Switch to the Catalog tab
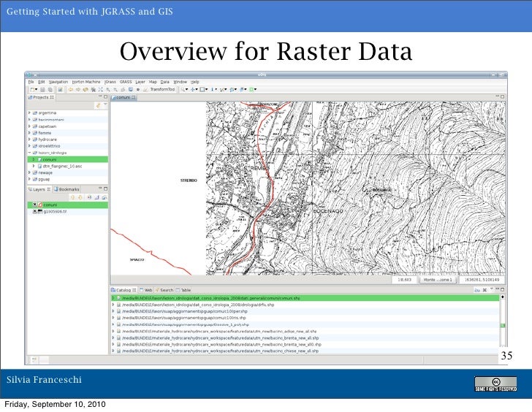This screenshot has width=532, height=412. click(123, 290)
